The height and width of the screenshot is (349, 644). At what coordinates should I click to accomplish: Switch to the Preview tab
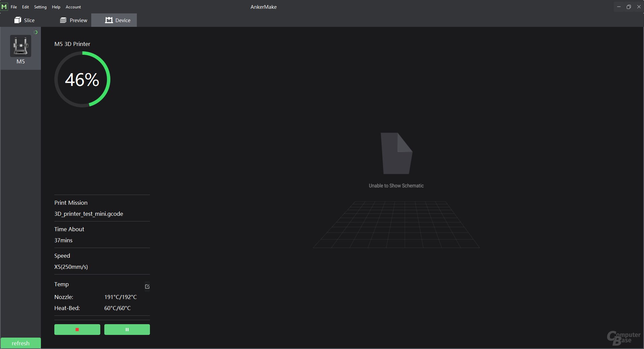(x=73, y=20)
